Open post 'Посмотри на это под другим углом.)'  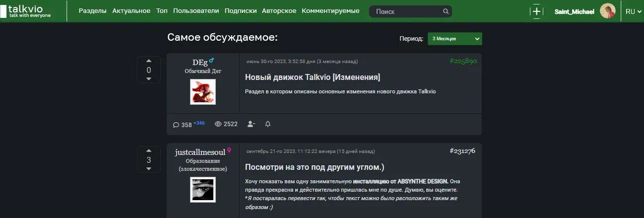point(315,167)
